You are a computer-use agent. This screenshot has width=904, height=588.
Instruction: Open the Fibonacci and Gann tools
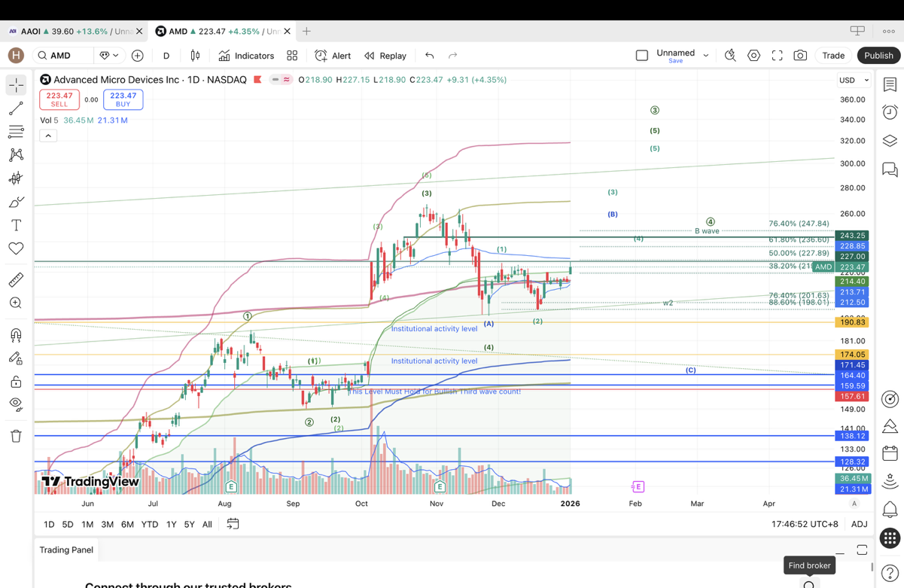(x=16, y=132)
